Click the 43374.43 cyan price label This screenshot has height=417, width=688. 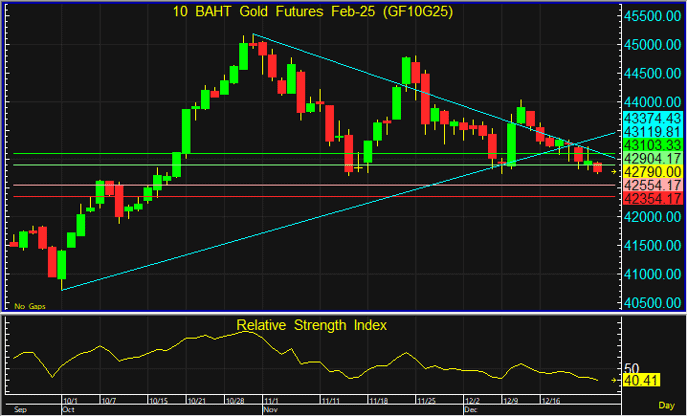coord(651,118)
